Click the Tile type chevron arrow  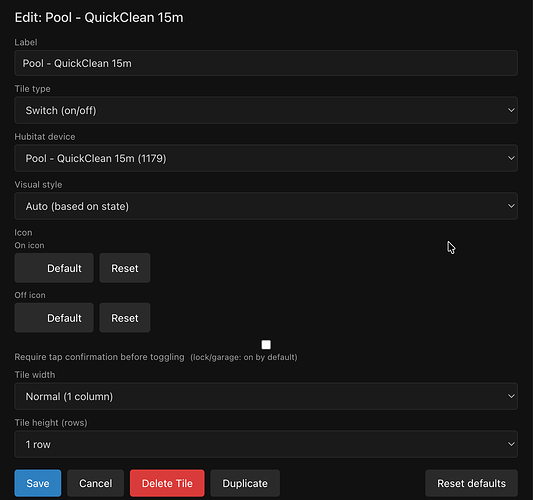pos(511,110)
